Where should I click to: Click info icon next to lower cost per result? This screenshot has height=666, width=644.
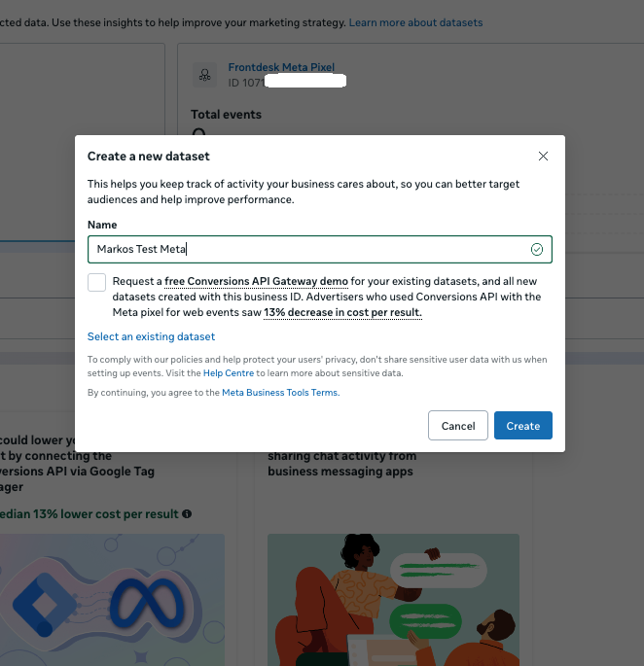click(187, 514)
